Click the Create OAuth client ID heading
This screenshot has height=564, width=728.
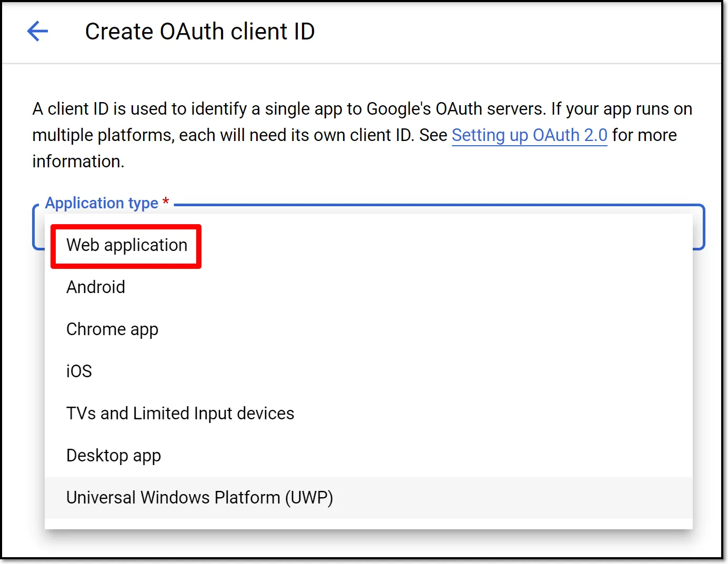click(x=200, y=32)
